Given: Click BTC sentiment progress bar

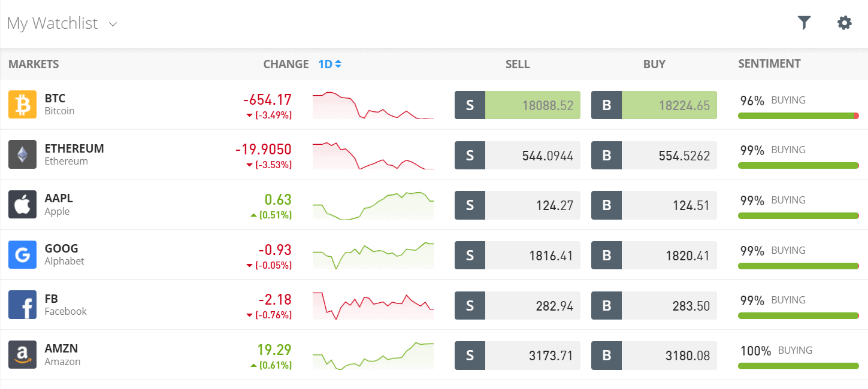Looking at the screenshot, I should coord(799,116).
